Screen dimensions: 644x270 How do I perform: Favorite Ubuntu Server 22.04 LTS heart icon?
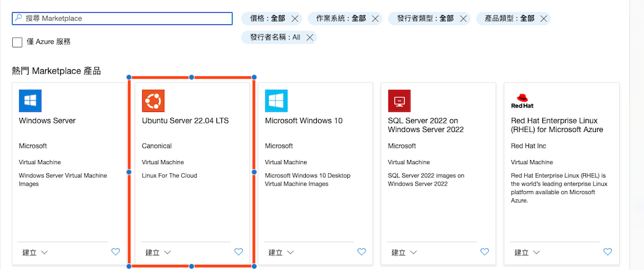coord(238,252)
